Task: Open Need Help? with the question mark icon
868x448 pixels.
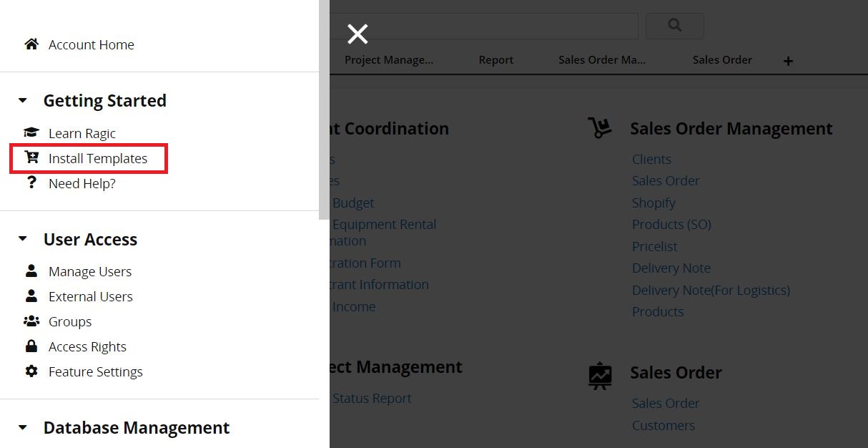Action: [70, 183]
